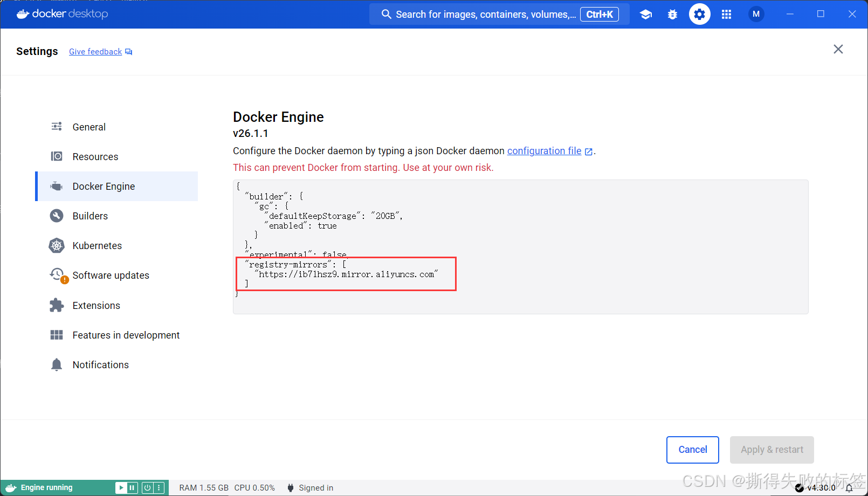Screen dimensions: 868x496
Task: Open the General settings section
Action: [x=117, y=127]
